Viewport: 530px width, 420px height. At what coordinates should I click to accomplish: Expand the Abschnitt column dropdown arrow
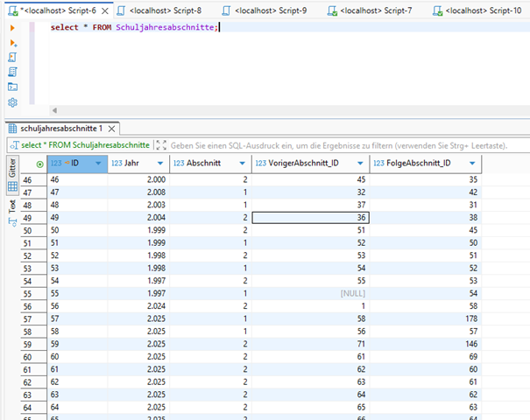click(x=242, y=164)
